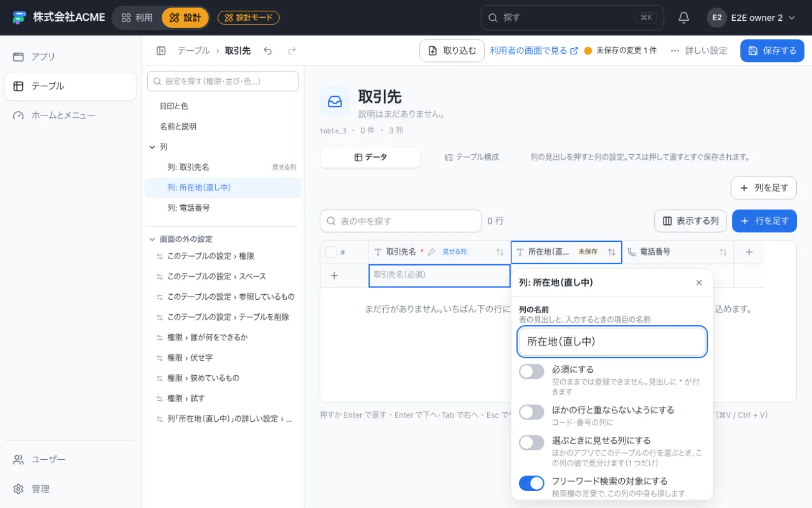
Task: Undo the last change arrow
Action: [267, 51]
